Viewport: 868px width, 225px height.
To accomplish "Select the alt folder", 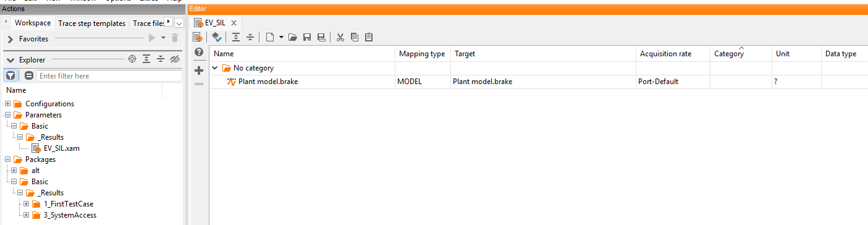I will click(x=35, y=171).
